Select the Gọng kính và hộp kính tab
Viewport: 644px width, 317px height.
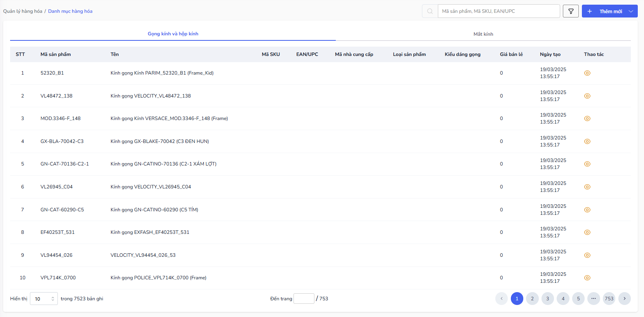(x=173, y=34)
